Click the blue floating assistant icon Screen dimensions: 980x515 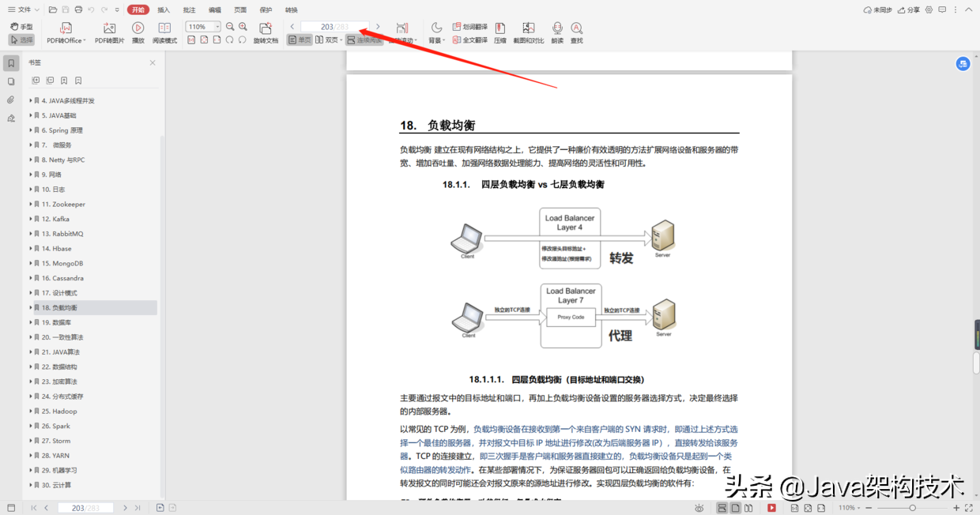click(x=963, y=64)
